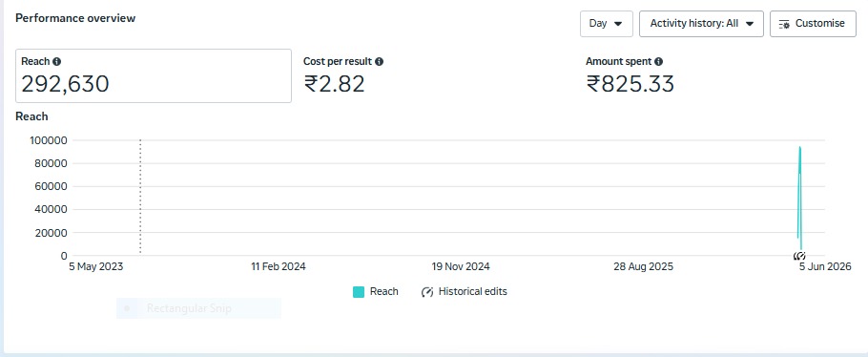The width and height of the screenshot is (868, 357).
Task: Click the Activity history dropdown arrow
Action: pyautogui.click(x=750, y=24)
